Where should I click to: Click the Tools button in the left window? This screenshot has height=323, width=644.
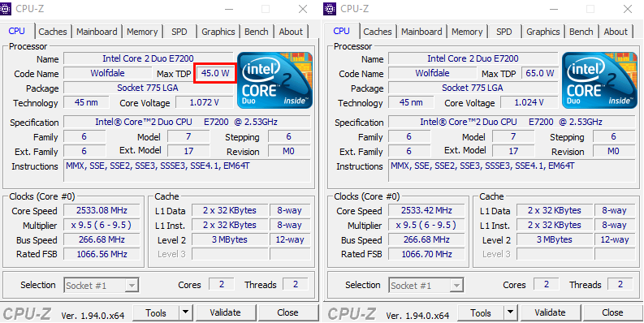coord(156,313)
